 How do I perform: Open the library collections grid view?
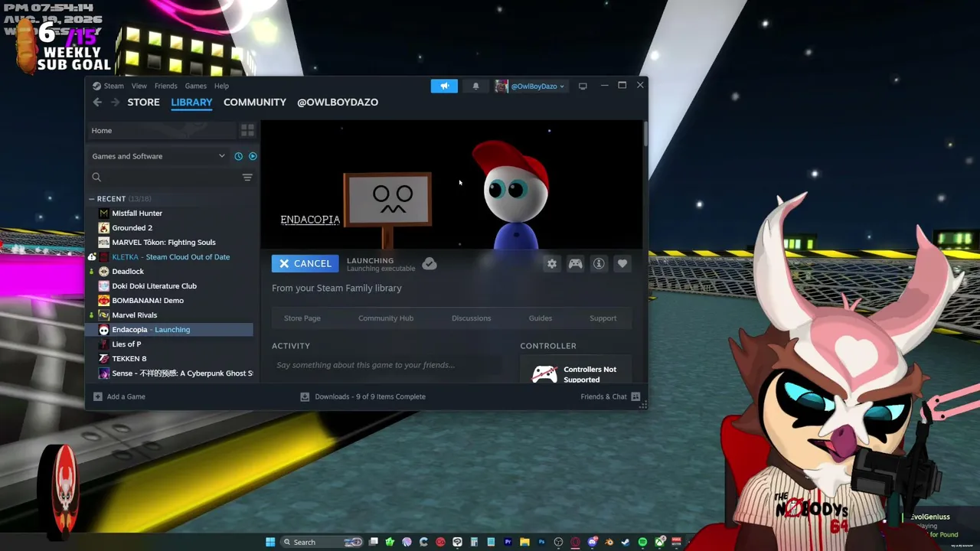click(247, 130)
